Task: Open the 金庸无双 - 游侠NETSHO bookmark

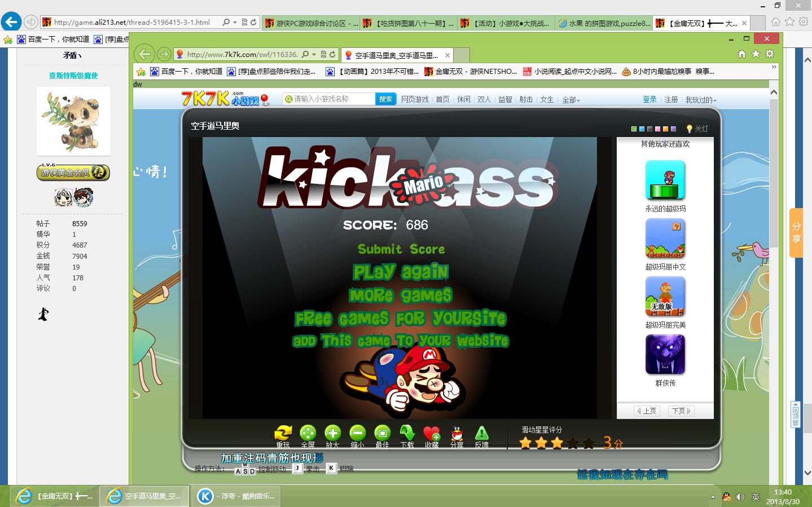Action: [x=471, y=72]
